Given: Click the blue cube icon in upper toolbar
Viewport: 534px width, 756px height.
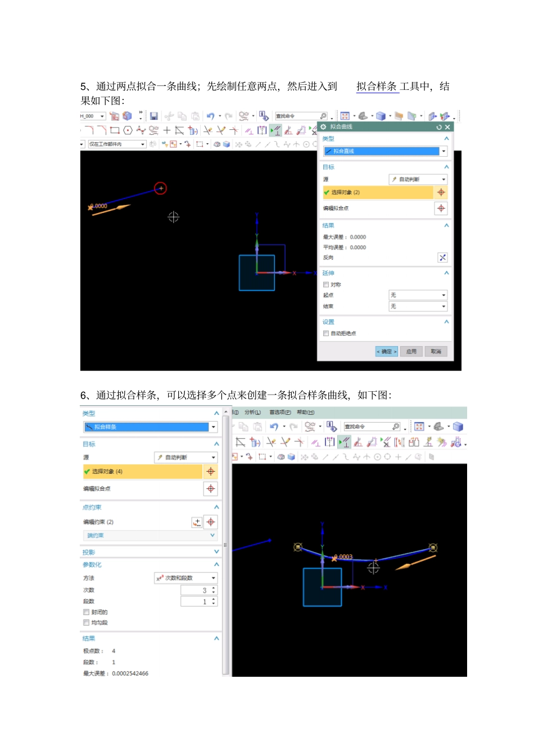Looking at the screenshot, I should [x=381, y=116].
